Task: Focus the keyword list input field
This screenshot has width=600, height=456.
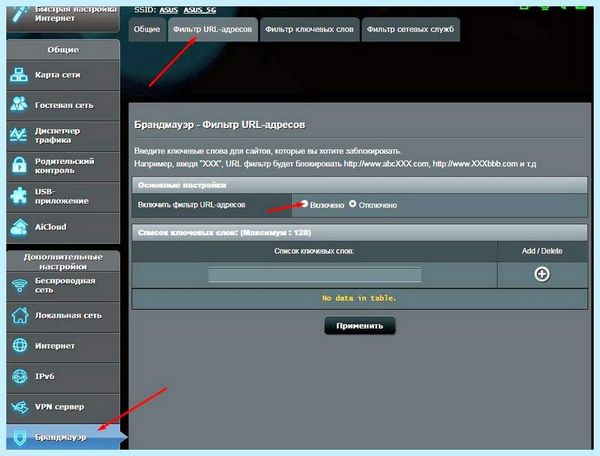Action: click(315, 275)
